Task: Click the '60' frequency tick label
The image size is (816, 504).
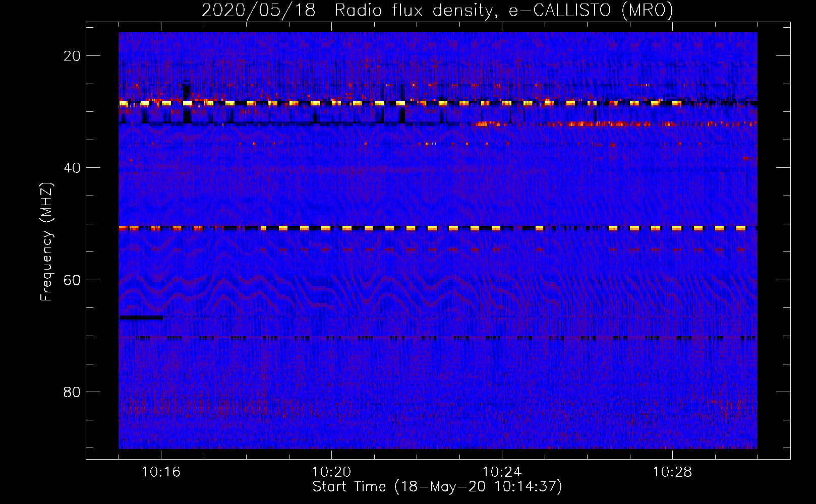Action: (72, 280)
